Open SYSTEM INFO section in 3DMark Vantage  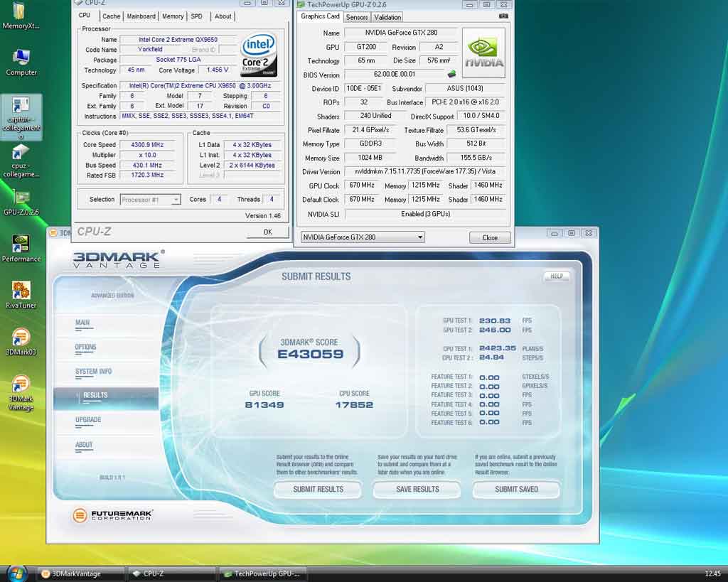point(93,372)
